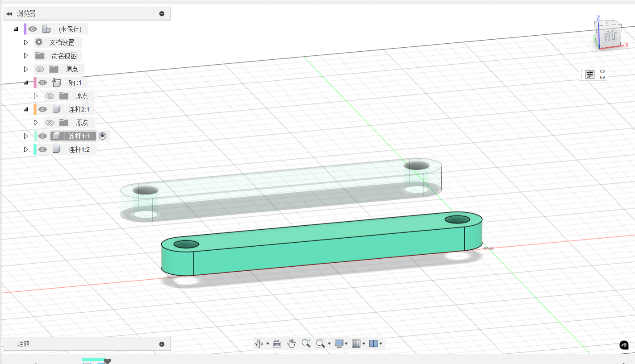
Task: Click the 浏览器 panel title
Action: point(26,14)
